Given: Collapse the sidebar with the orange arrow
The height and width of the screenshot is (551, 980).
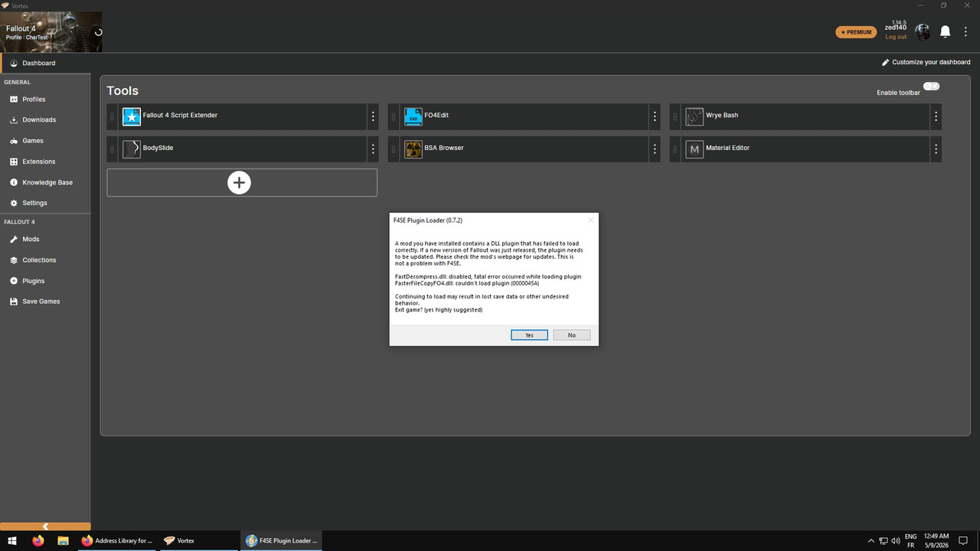Looking at the screenshot, I should pos(45,527).
